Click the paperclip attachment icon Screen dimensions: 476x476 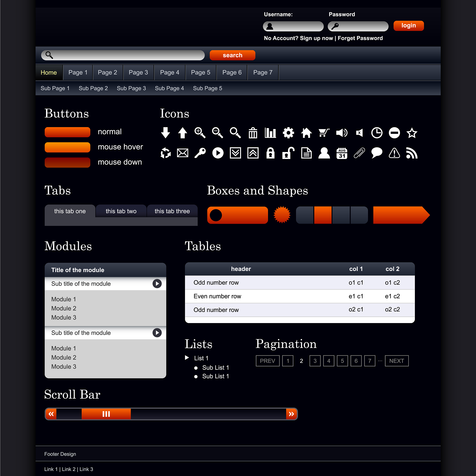tap(359, 153)
